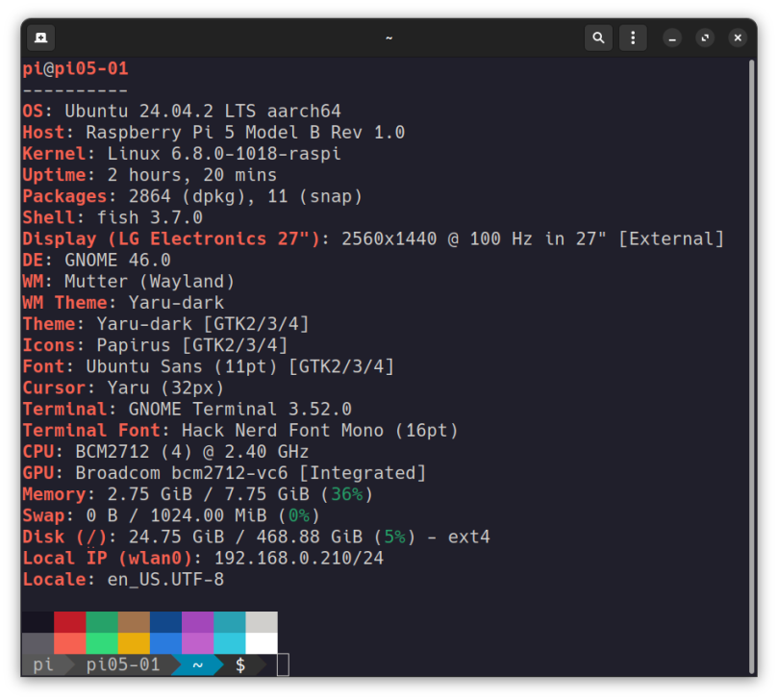Click the dark gray color block
778x700 pixels.
click(x=38, y=643)
